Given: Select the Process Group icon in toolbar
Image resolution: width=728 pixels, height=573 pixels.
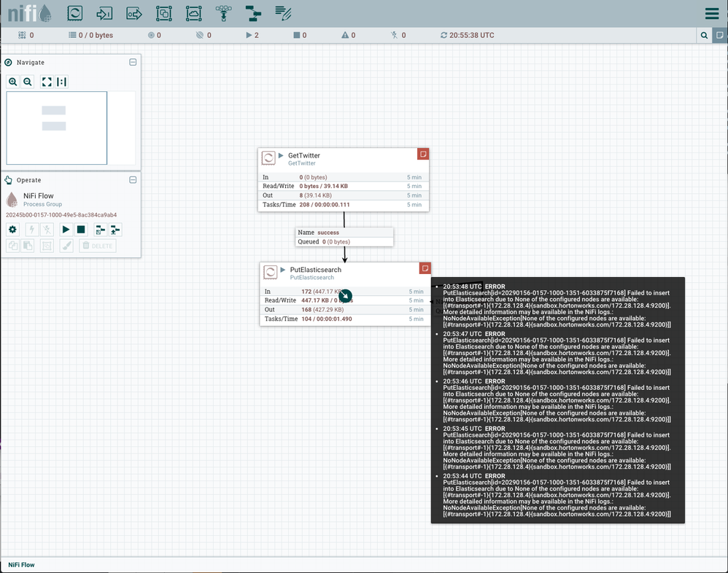Looking at the screenshot, I should [x=164, y=12].
